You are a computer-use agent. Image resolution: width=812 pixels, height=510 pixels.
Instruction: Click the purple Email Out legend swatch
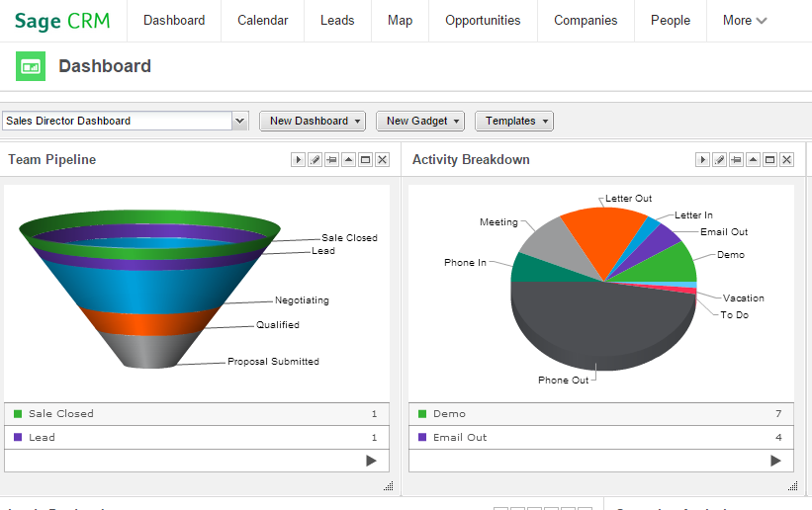422,437
